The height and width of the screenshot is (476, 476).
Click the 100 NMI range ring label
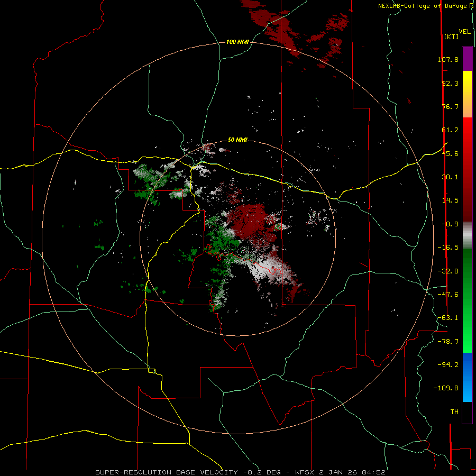237,42
